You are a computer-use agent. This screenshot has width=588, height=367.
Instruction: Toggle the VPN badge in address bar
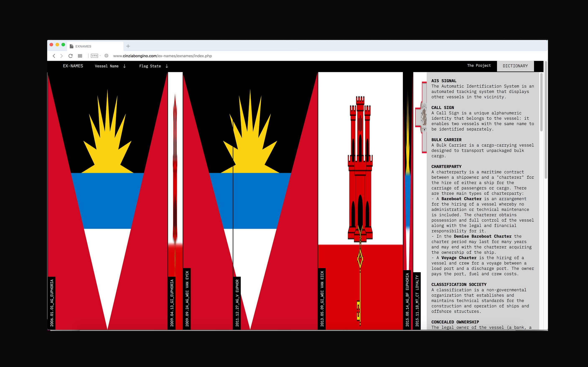pyautogui.click(x=94, y=56)
